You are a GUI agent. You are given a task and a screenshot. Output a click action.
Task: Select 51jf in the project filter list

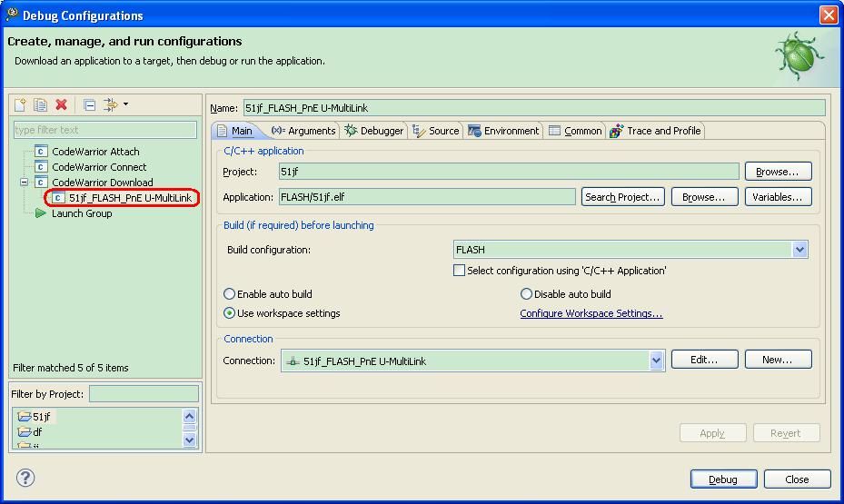(41, 416)
